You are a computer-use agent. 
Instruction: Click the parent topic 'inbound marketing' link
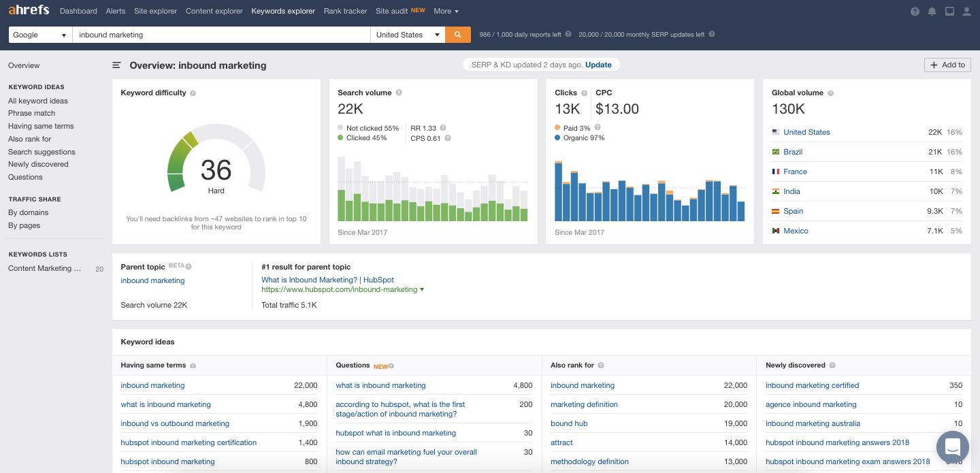tap(152, 280)
